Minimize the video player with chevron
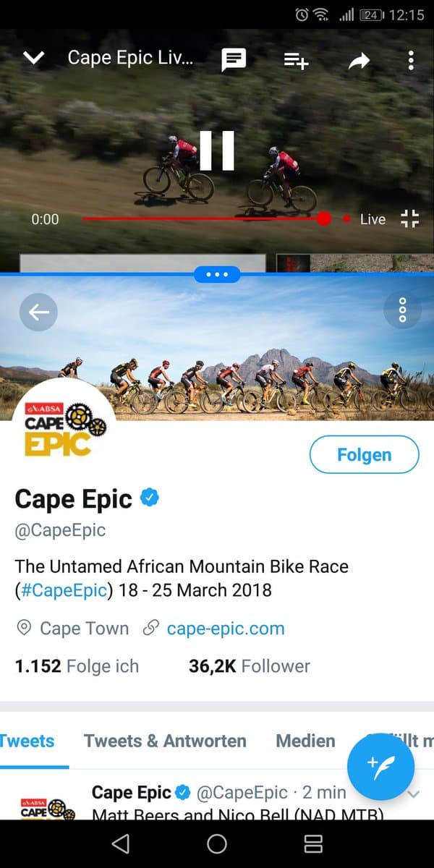Screen dimensions: 434x868 click(x=34, y=58)
